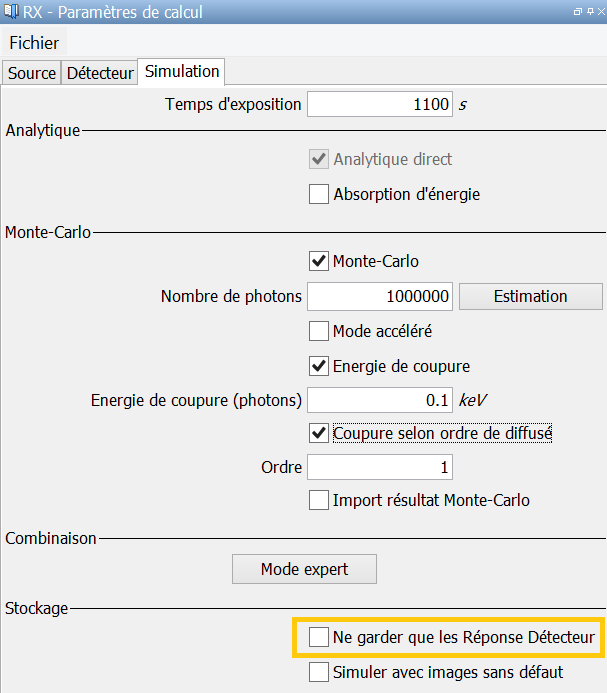This screenshot has width=607, height=693.
Task: Click the Ordre input field
Action: coord(380,467)
